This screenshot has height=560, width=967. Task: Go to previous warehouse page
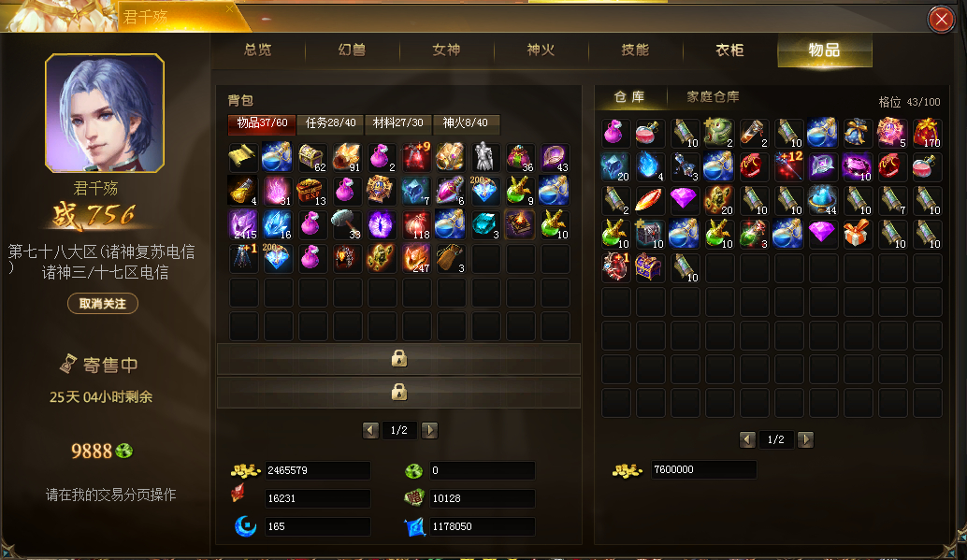tap(747, 439)
